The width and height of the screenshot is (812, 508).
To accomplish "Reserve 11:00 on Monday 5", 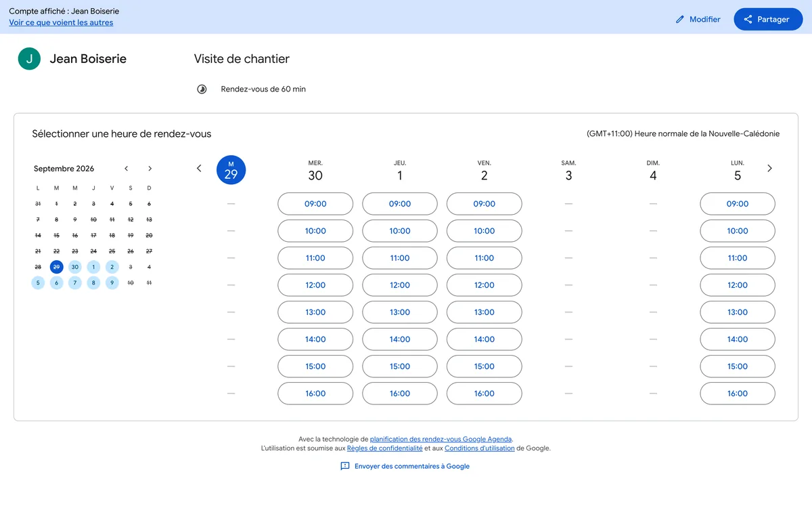I will (738, 258).
